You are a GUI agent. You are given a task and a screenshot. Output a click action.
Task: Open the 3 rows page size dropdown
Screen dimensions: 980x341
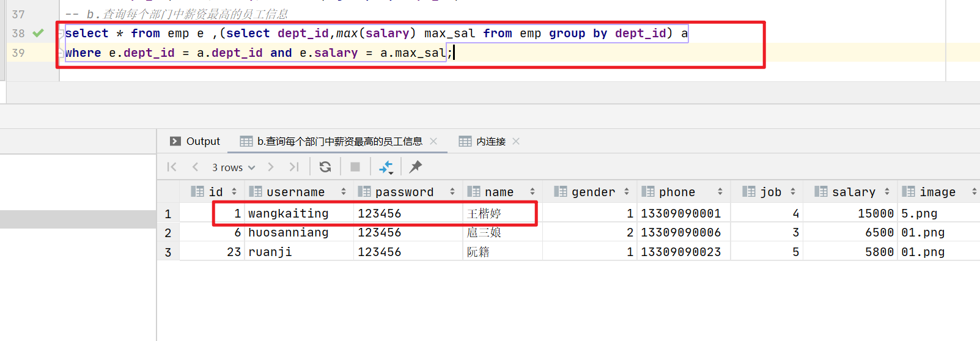(x=234, y=167)
